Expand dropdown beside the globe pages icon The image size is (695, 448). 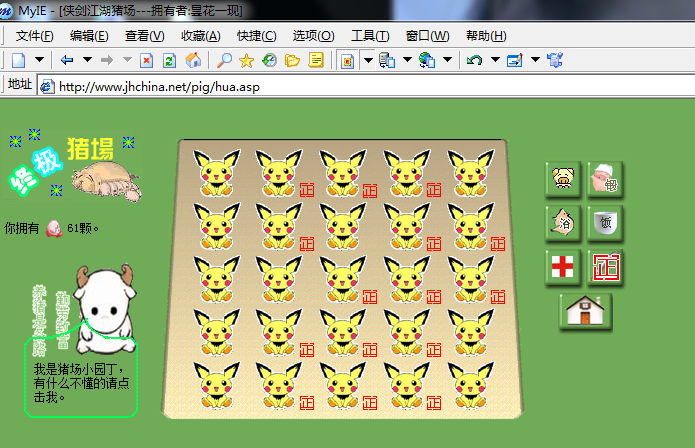click(x=447, y=59)
